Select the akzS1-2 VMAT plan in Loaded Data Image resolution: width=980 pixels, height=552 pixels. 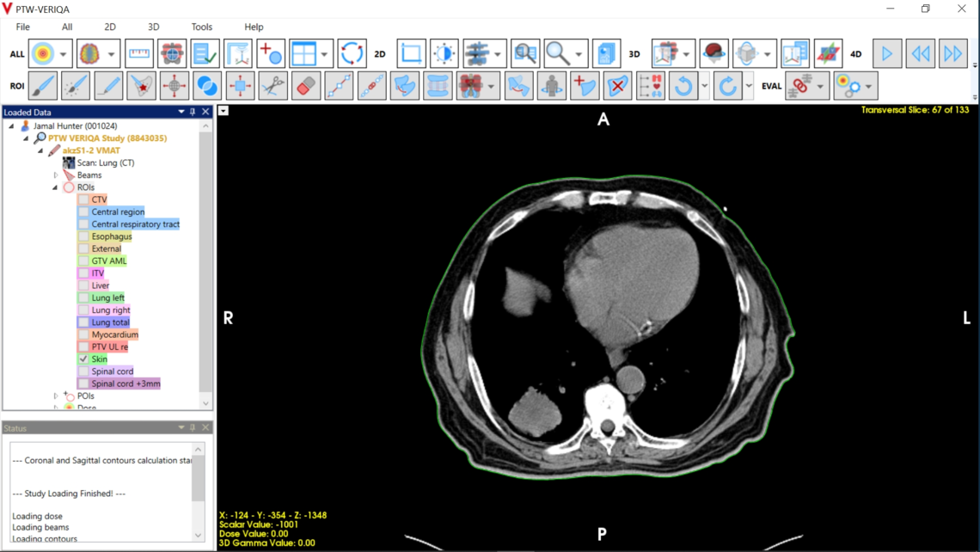95,150
